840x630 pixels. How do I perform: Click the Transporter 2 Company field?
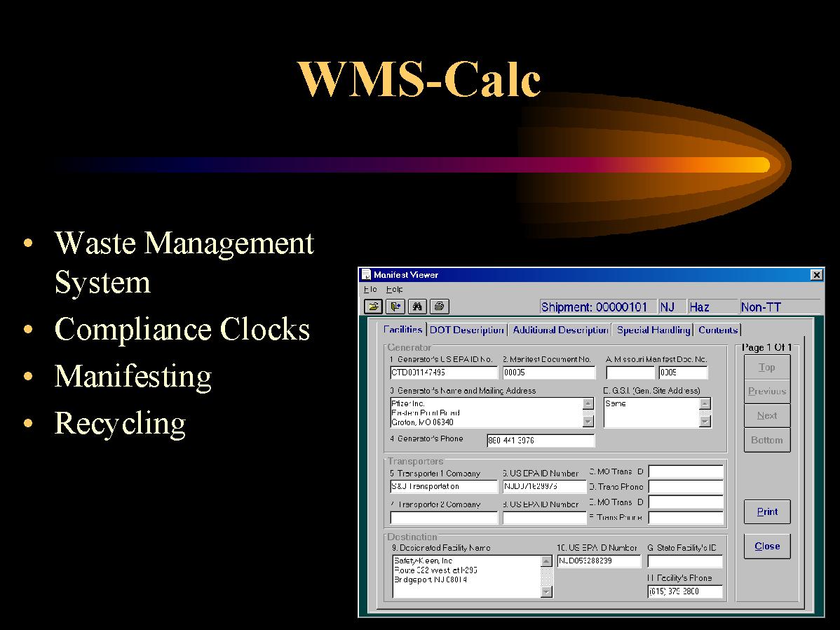[x=443, y=518]
